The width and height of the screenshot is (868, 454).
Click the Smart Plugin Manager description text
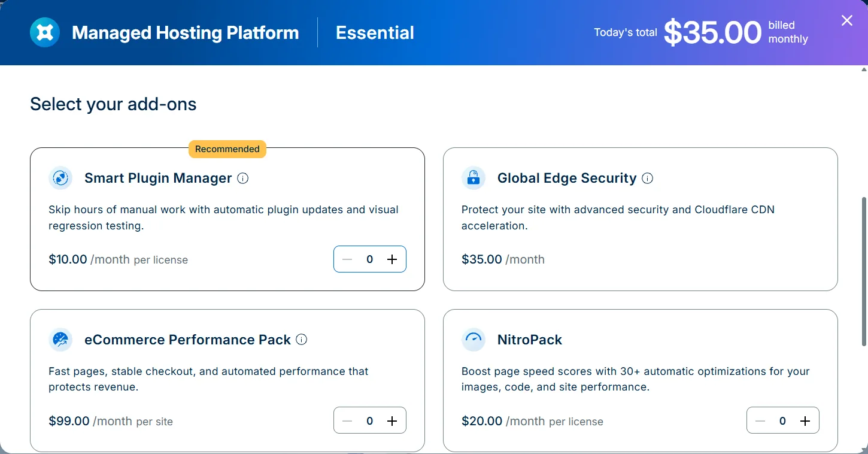point(223,217)
